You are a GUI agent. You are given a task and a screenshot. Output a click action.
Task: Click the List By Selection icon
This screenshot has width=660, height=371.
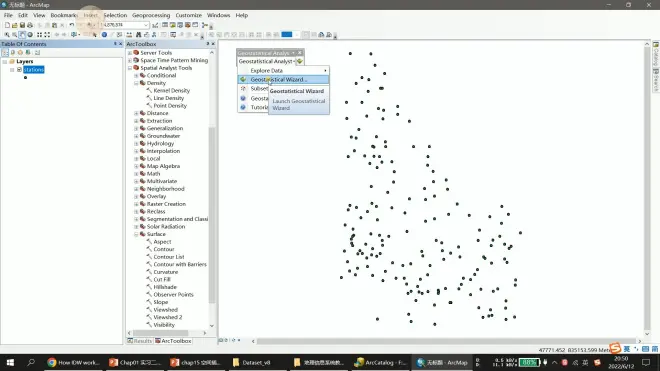click(28, 53)
